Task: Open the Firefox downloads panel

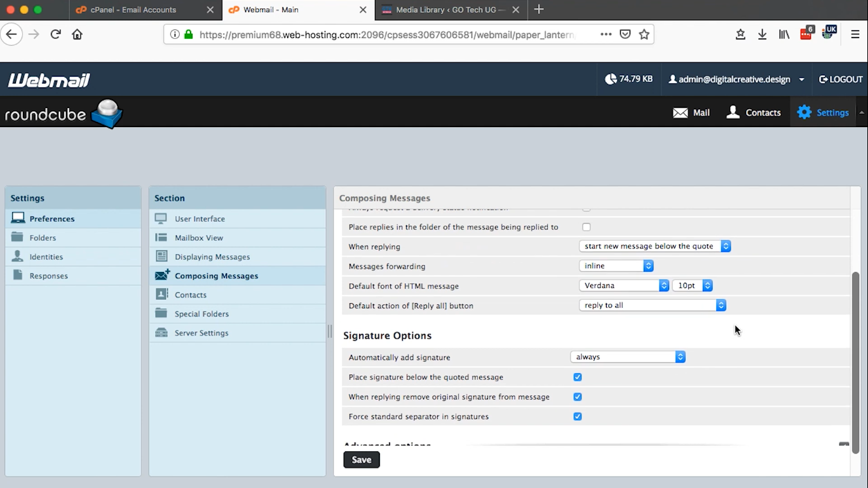Action: pyautogui.click(x=763, y=34)
